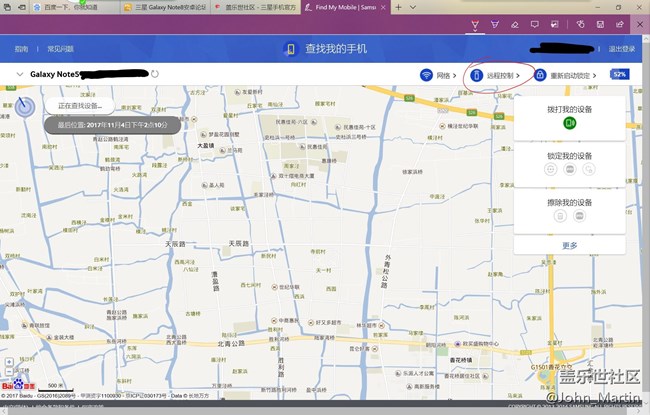Viewport: 650px width, 415px height.
Task: Toggle touch writing in web note toolbar
Action: [580, 25]
